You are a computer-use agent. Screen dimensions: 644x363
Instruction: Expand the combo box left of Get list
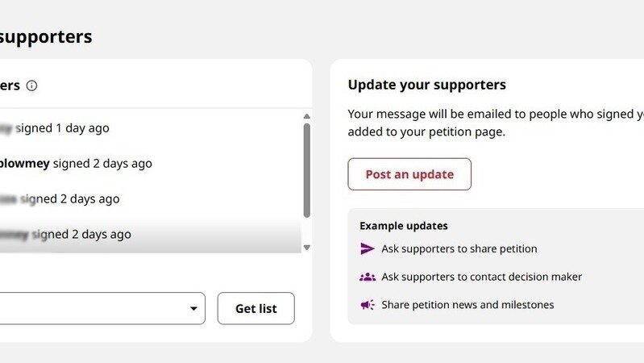pos(97,309)
